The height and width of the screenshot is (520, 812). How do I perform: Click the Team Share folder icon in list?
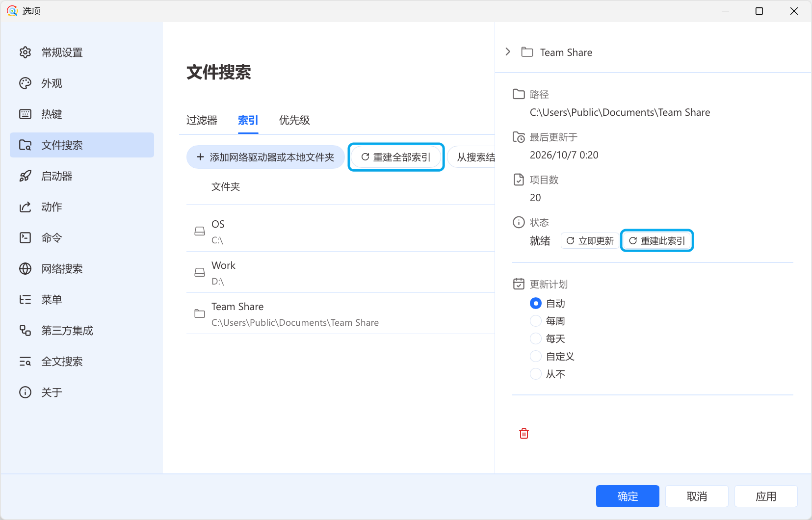(x=200, y=313)
